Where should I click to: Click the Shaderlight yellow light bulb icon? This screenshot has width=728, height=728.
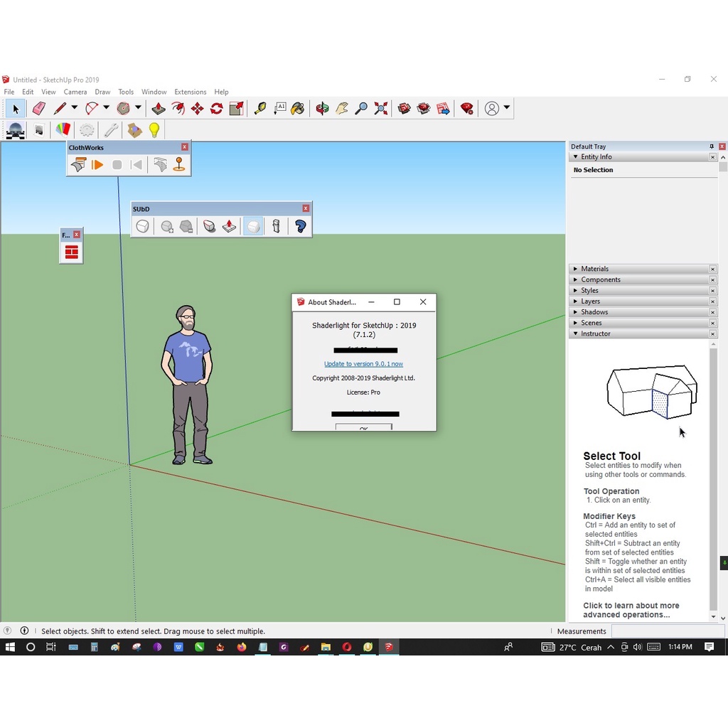pyautogui.click(x=154, y=130)
